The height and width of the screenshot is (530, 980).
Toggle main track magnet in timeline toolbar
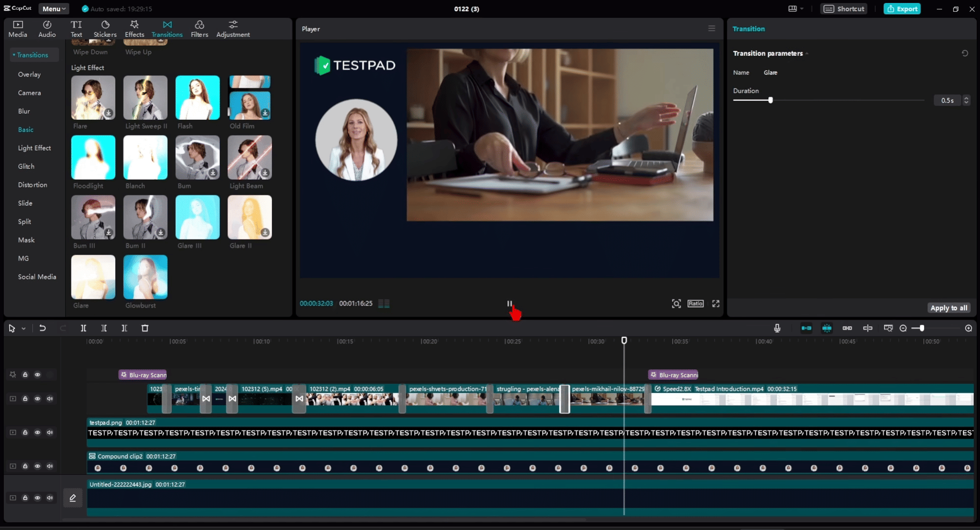pyautogui.click(x=806, y=328)
